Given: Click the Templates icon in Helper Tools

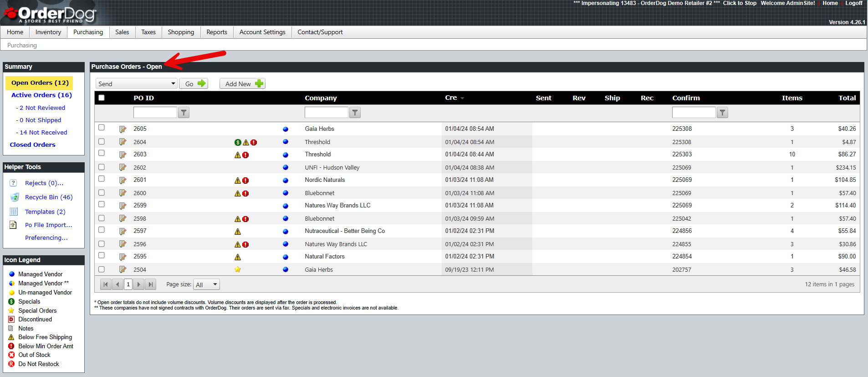Looking at the screenshot, I should click(x=14, y=212).
